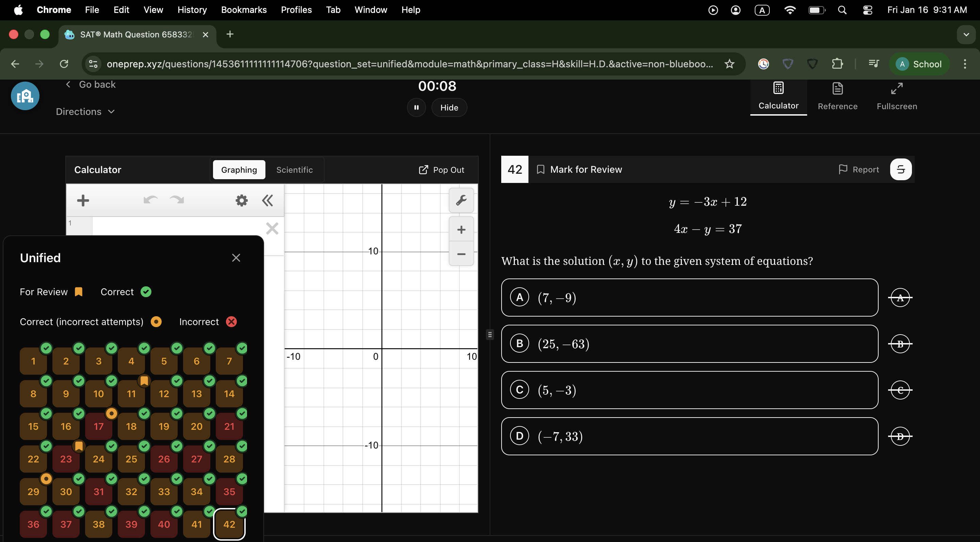Open Chrome tab search dropdown arrow
Viewport: 980px width, 542px height.
(x=966, y=35)
